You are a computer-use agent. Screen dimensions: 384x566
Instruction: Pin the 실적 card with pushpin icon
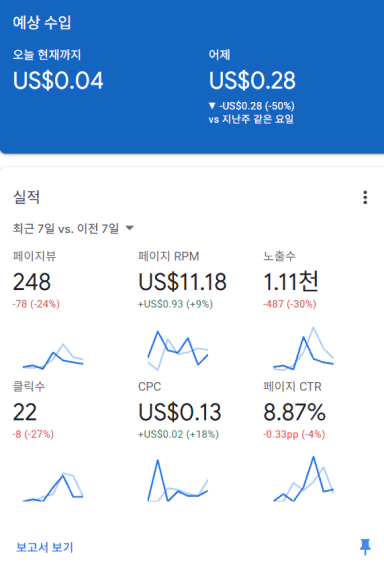pyautogui.click(x=365, y=547)
